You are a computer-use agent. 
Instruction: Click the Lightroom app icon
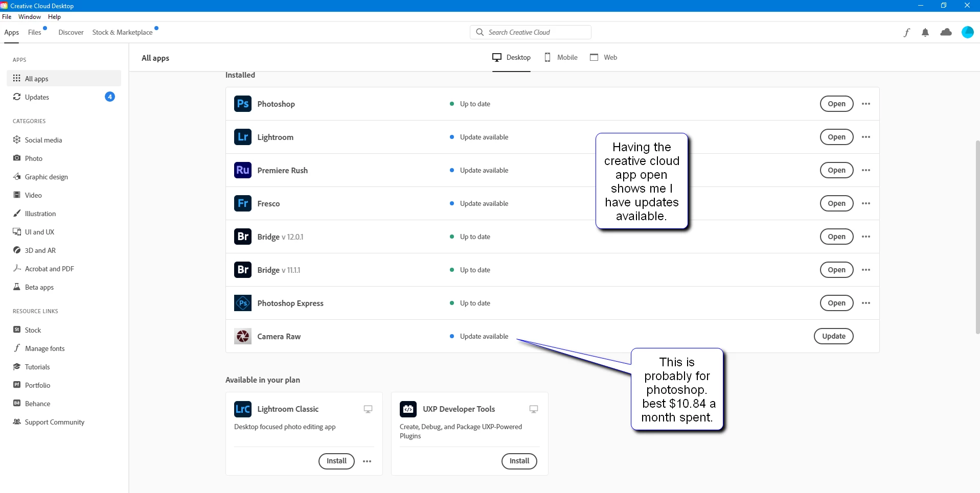[243, 137]
